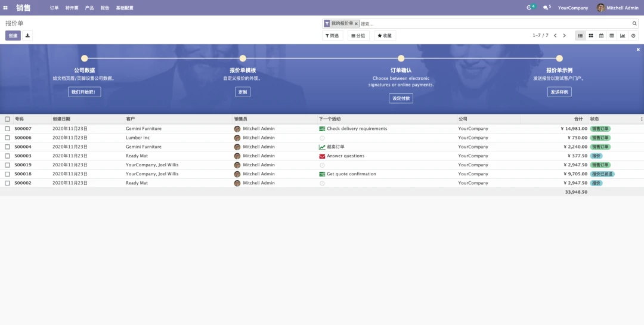This screenshot has height=325, width=644.
Task: Open the 订单 menu
Action: click(x=54, y=8)
